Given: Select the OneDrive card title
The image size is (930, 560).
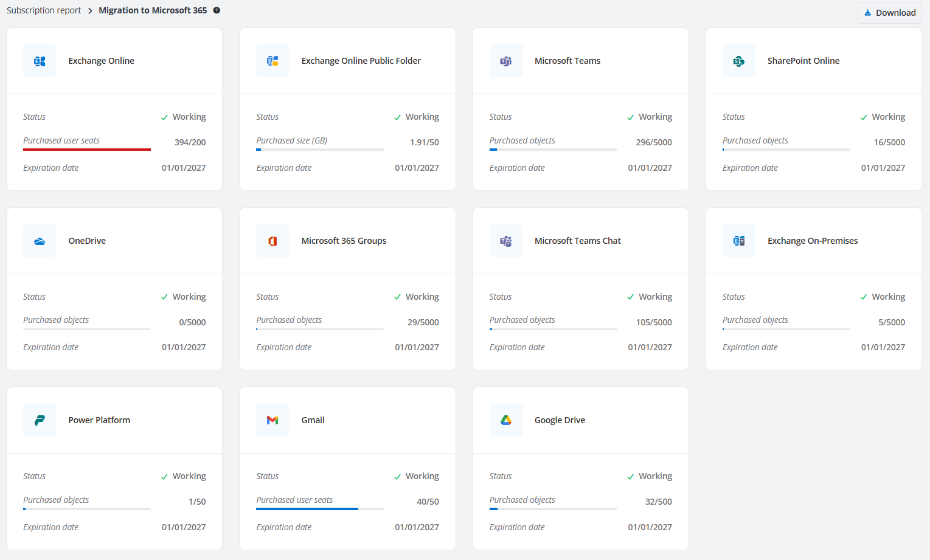Looking at the screenshot, I should [87, 241].
